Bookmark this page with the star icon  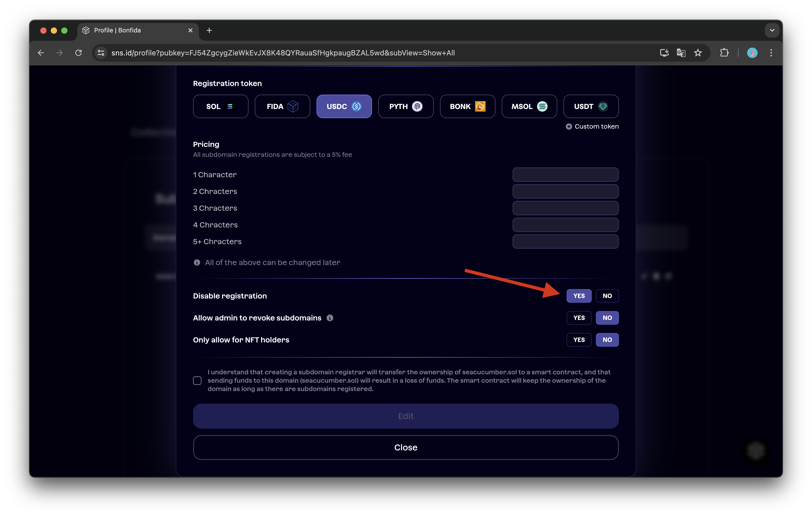[698, 53]
